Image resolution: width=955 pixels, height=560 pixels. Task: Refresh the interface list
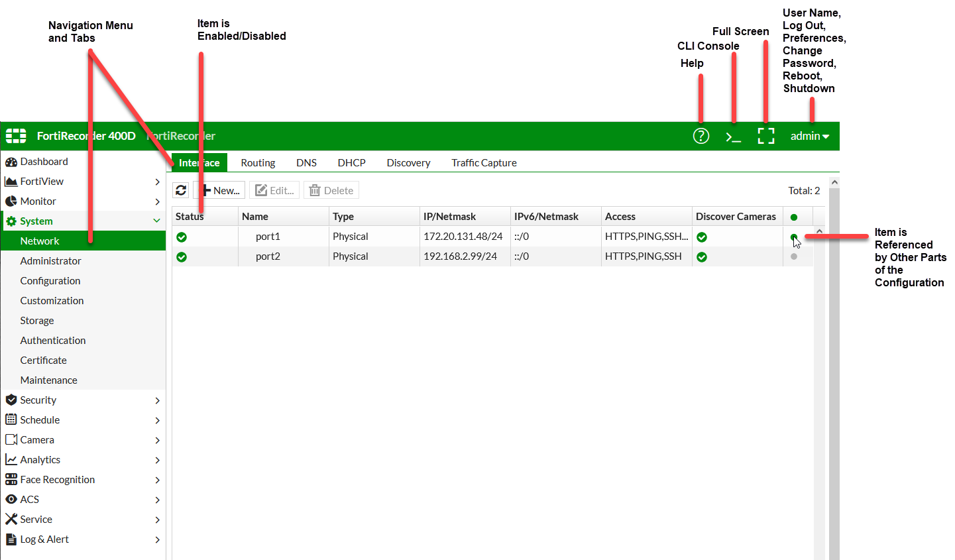pyautogui.click(x=180, y=190)
